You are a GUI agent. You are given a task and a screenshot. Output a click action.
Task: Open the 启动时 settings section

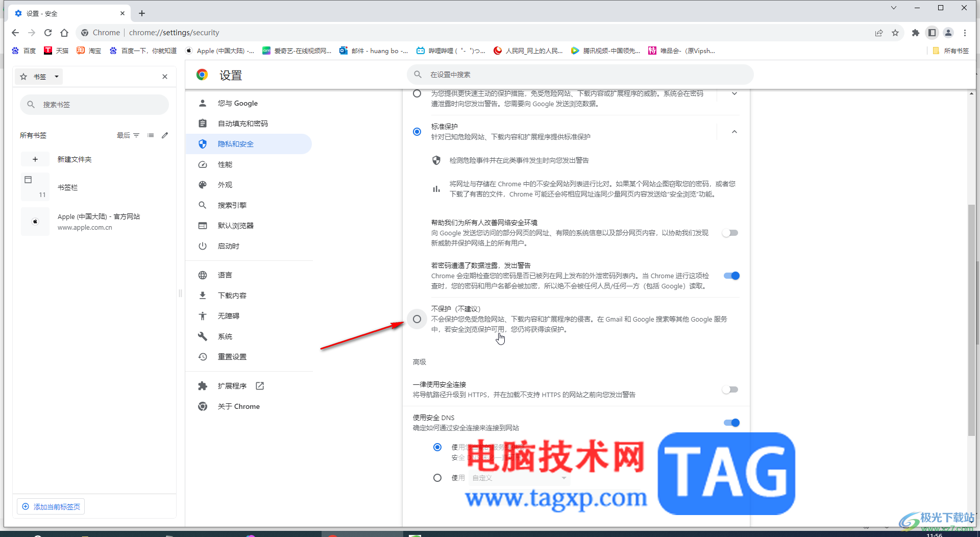249,246
